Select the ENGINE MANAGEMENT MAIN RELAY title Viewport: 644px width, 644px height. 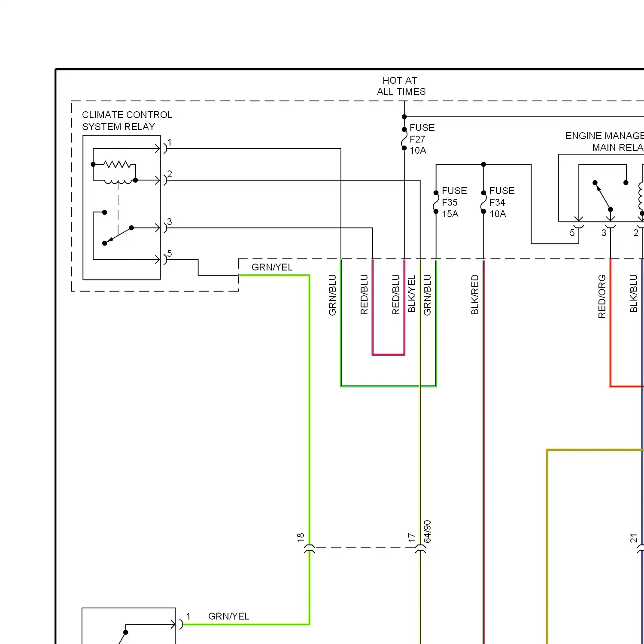tap(605, 142)
